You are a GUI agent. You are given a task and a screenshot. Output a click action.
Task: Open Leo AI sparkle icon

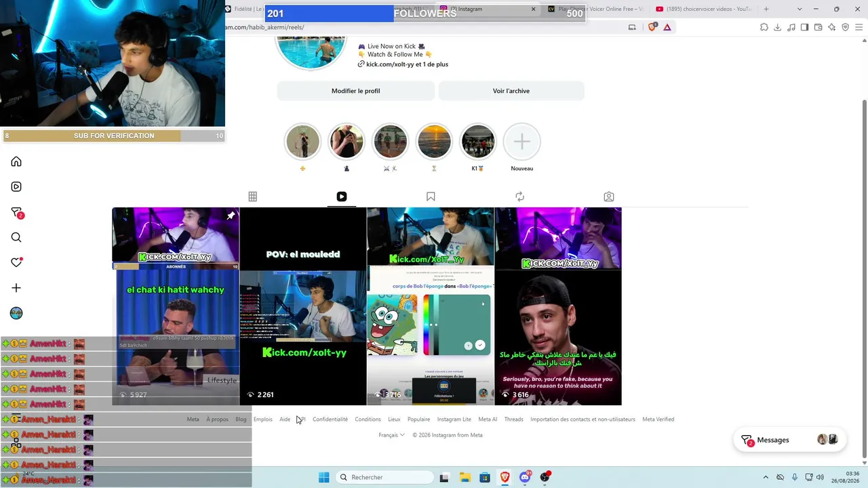click(832, 27)
